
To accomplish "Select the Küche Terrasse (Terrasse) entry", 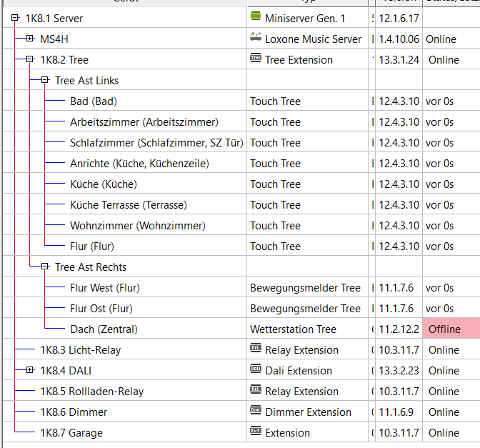I will [x=128, y=205].
